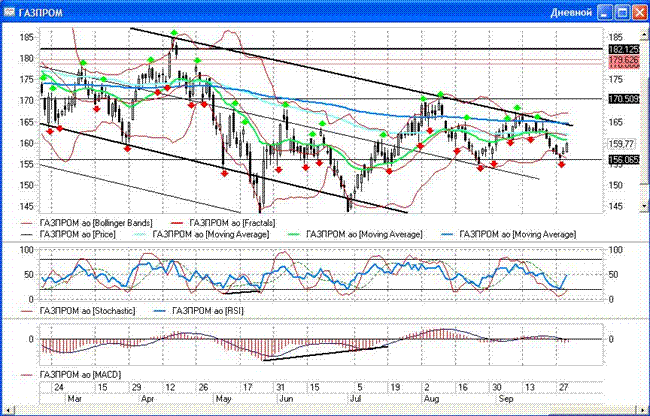Click the 179.626 red price level label

[623, 60]
